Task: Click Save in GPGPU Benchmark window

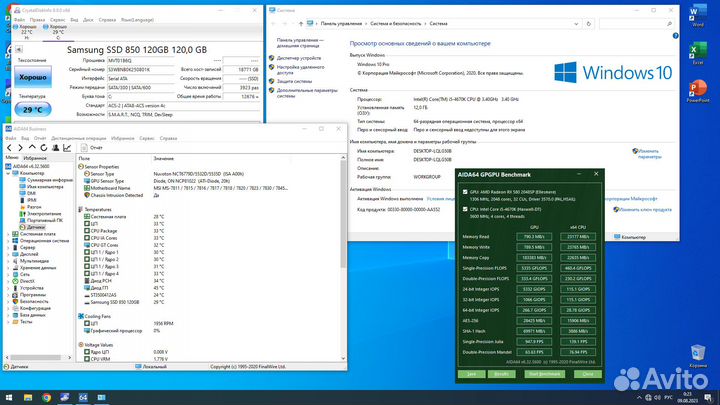Action: 472,374
